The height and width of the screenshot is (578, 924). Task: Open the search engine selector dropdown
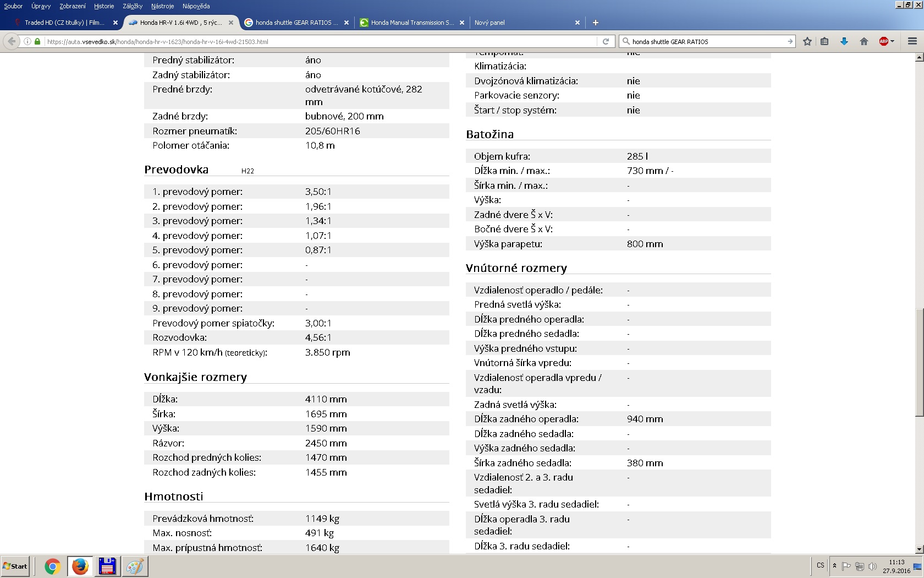(626, 41)
